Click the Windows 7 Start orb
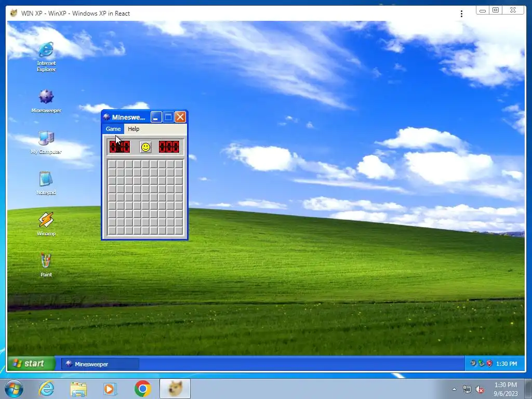532x399 pixels. [x=14, y=389]
